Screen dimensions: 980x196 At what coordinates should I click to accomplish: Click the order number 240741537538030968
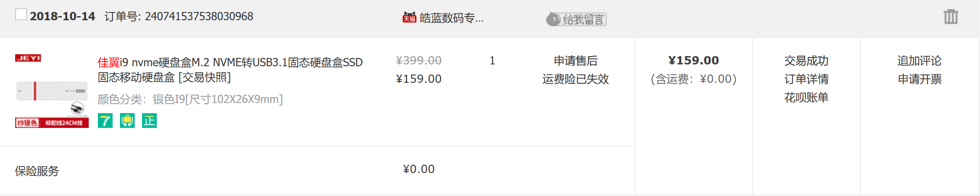pos(199,17)
